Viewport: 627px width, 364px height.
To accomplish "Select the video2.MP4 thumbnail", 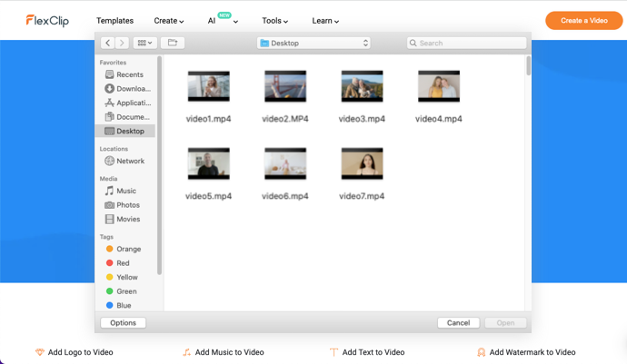I will pos(285,86).
